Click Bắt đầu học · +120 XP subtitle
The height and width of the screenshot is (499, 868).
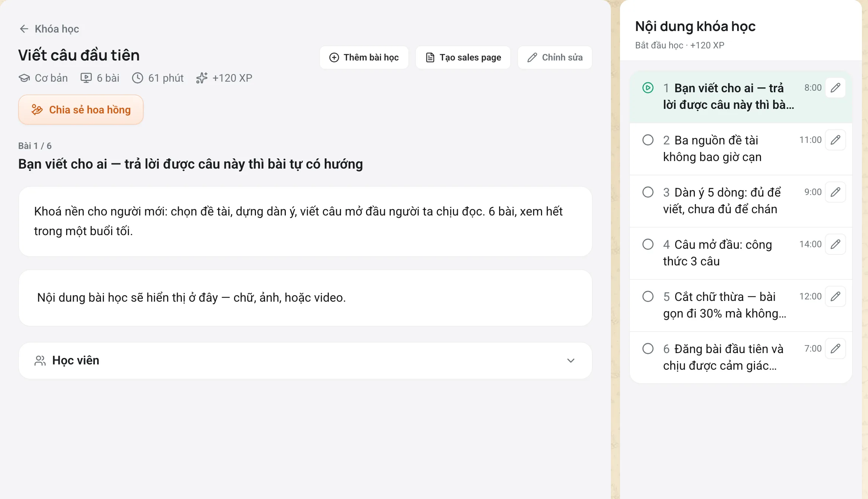click(x=680, y=45)
